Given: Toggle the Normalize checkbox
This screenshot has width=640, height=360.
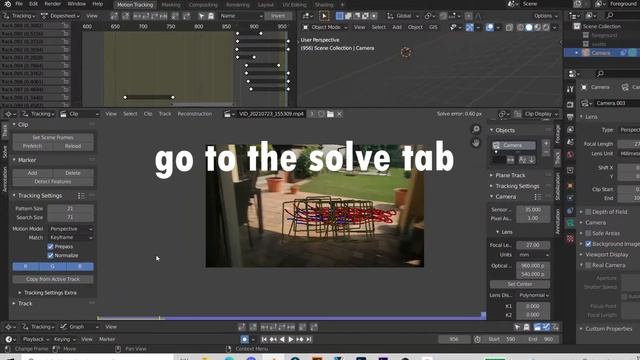Looking at the screenshot, I should click(x=51, y=256).
